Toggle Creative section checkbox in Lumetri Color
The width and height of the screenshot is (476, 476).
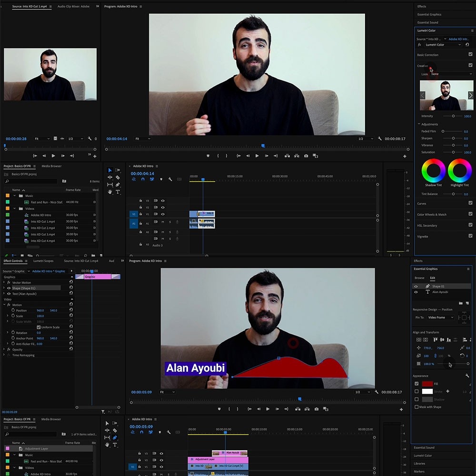click(x=470, y=65)
